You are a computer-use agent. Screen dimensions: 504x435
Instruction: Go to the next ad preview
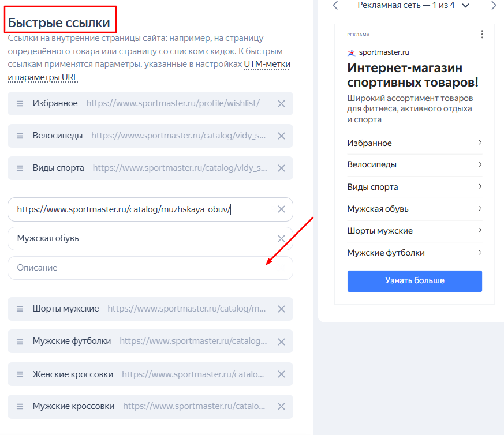pos(494,5)
